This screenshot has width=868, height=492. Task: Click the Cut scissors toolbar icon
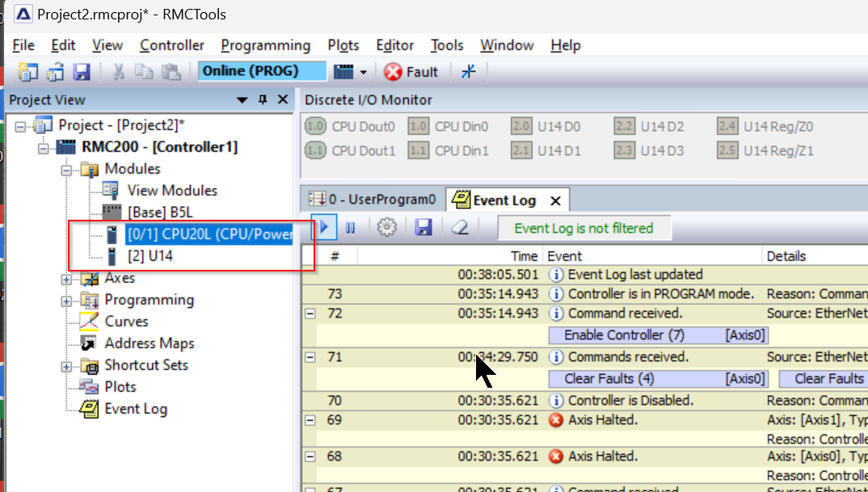[x=118, y=71]
